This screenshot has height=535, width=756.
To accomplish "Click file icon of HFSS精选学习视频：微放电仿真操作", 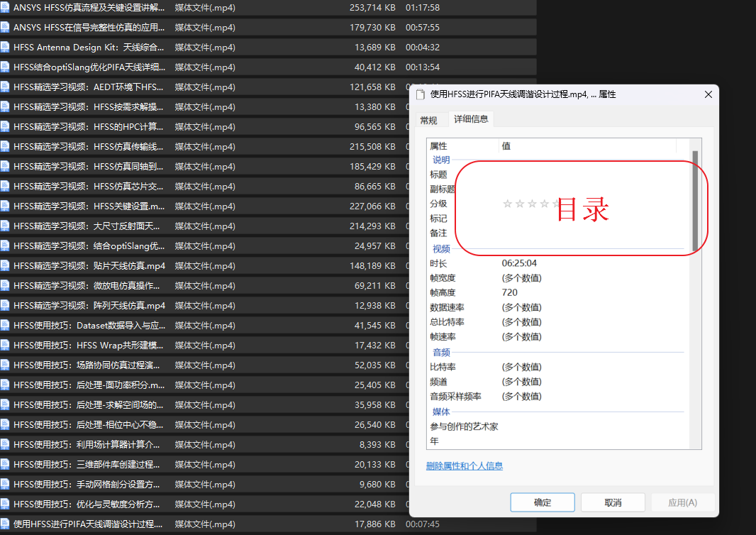I will [x=5, y=285].
